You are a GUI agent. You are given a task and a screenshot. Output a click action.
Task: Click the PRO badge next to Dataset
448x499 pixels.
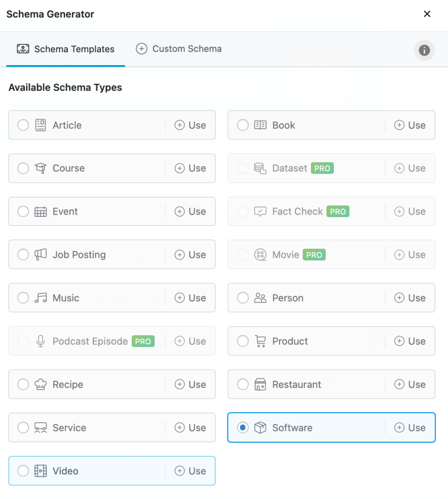322,168
